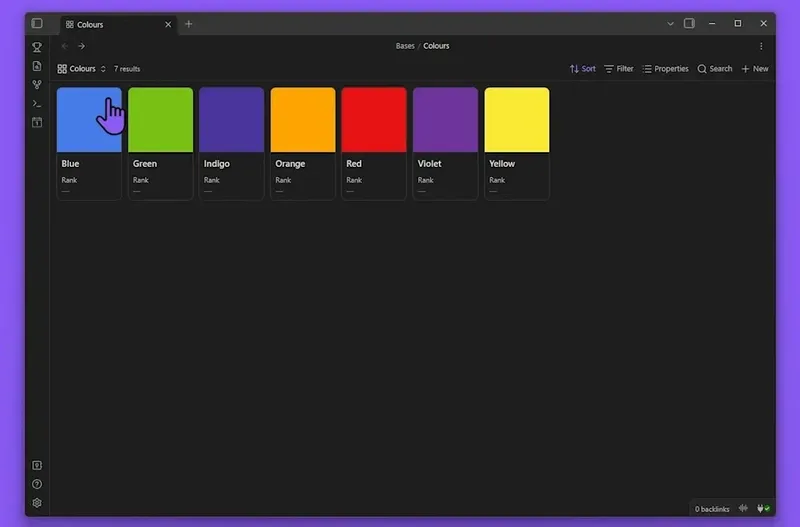This screenshot has width=800, height=527.
Task: Click the Sort button
Action: (583, 69)
